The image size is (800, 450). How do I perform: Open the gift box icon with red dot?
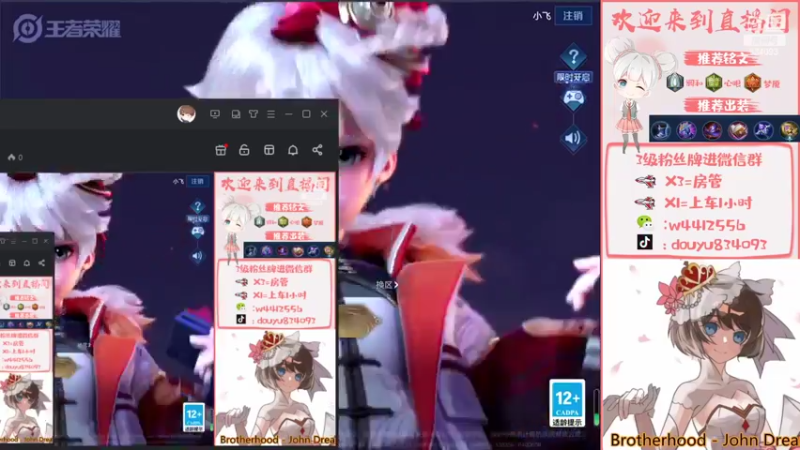pos(221,150)
